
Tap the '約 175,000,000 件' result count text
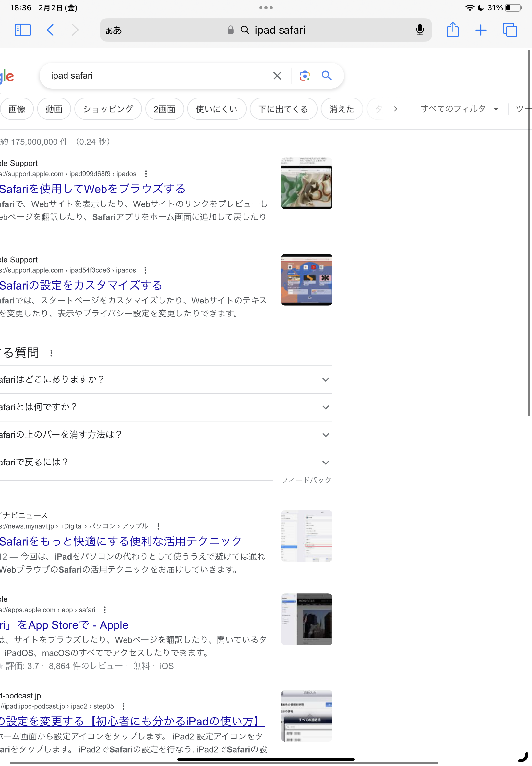click(34, 142)
